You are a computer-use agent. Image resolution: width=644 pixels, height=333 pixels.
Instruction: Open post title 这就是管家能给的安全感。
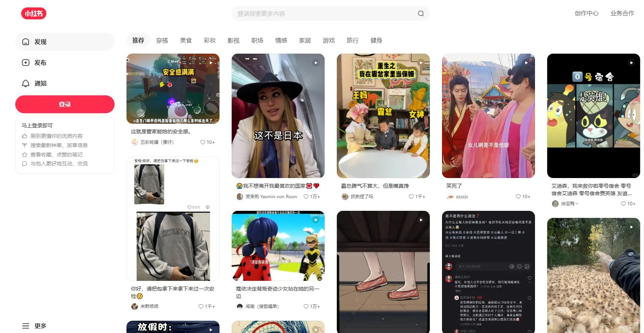[161, 131]
